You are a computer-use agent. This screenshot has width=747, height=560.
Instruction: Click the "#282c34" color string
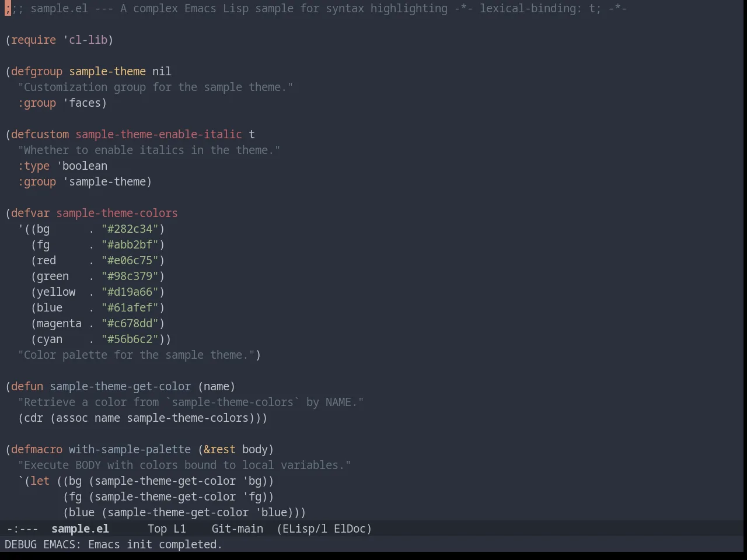(130, 229)
